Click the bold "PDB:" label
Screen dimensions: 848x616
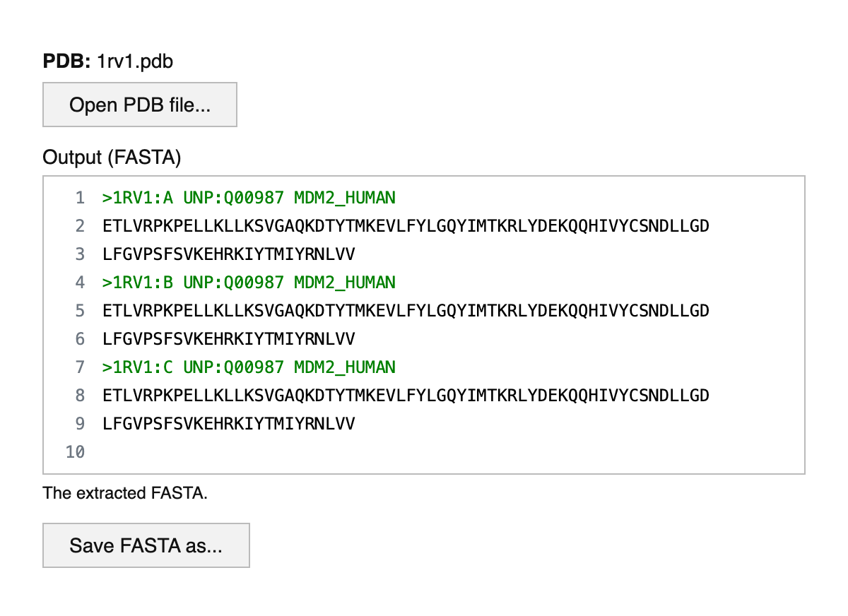(x=67, y=62)
